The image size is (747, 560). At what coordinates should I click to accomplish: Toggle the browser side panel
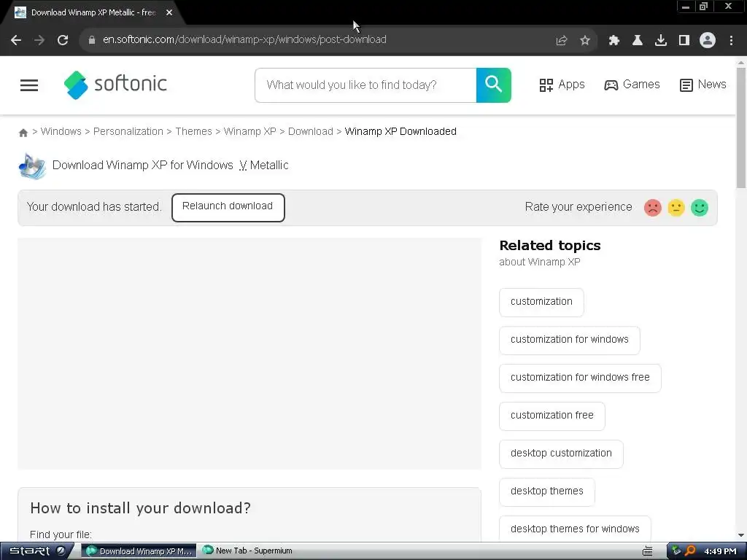click(684, 41)
